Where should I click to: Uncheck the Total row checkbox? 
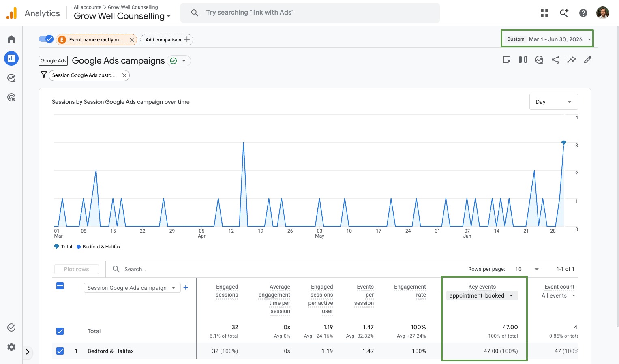click(60, 331)
